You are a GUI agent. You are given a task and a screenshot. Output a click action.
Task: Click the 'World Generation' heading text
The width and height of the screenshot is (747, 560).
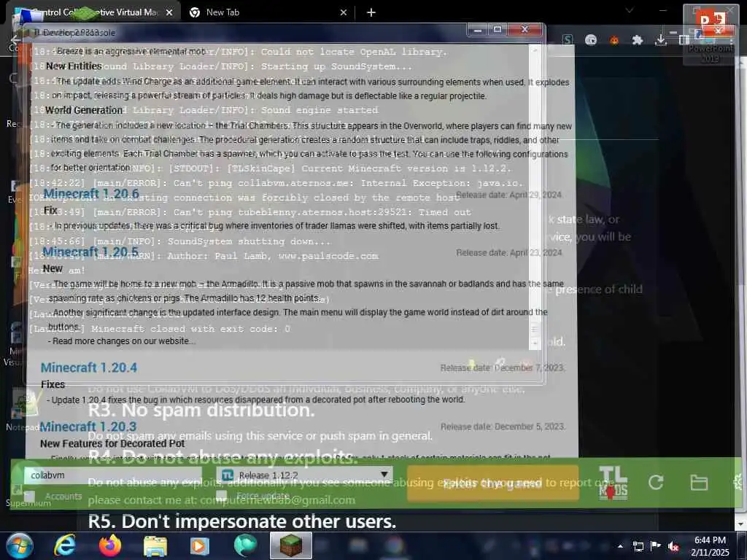pyautogui.click(x=84, y=110)
